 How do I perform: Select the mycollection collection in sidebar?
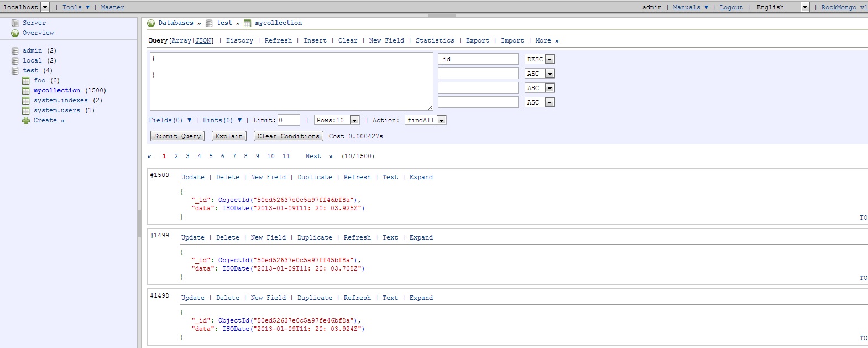(x=56, y=91)
